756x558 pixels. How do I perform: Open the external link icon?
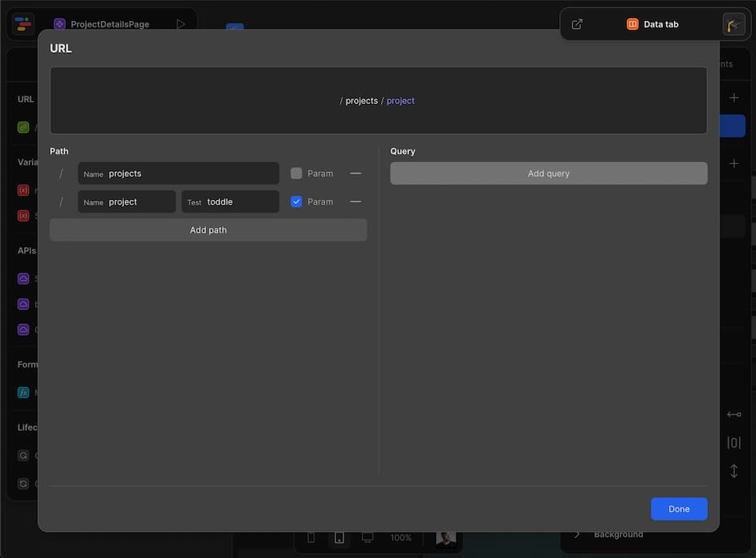(577, 24)
